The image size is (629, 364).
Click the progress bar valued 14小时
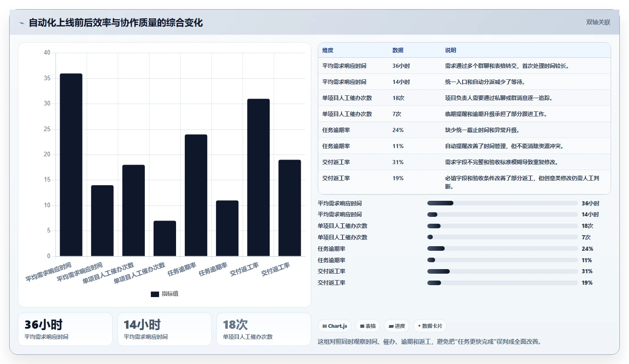[502, 215]
